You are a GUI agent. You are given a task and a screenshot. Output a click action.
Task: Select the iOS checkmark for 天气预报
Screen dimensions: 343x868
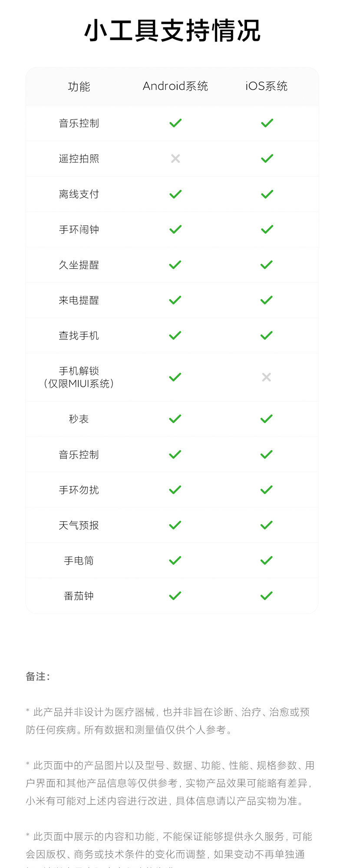click(x=267, y=525)
